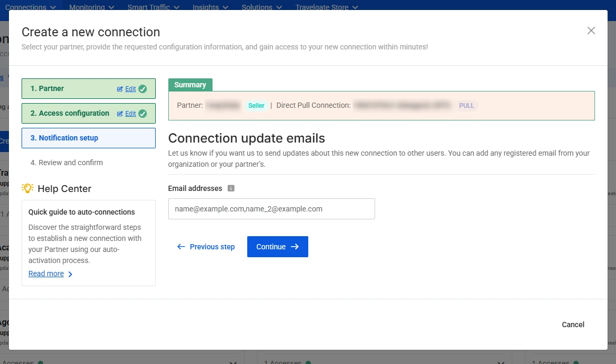Click the info icon beside Email addresses
This screenshot has width=616, height=364.
point(230,188)
